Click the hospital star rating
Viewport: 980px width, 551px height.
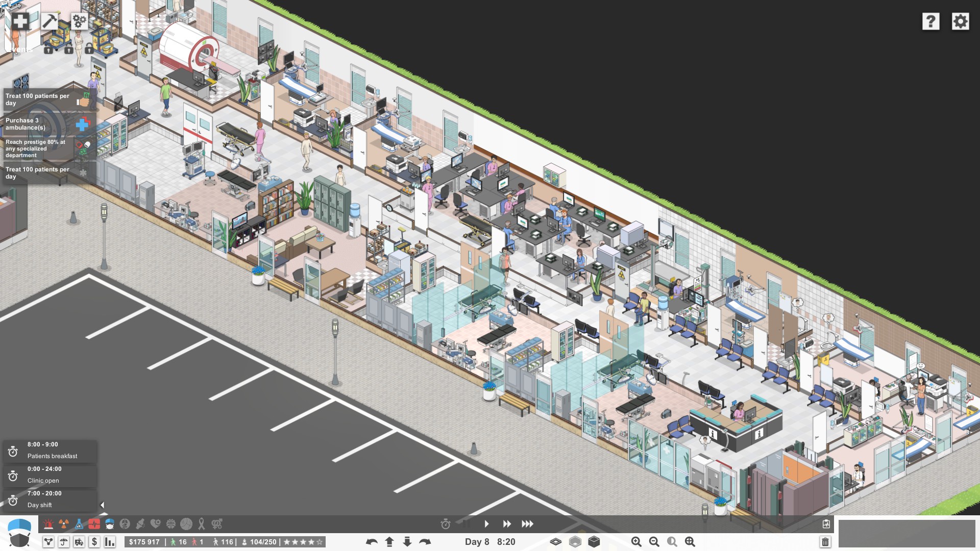point(303,542)
